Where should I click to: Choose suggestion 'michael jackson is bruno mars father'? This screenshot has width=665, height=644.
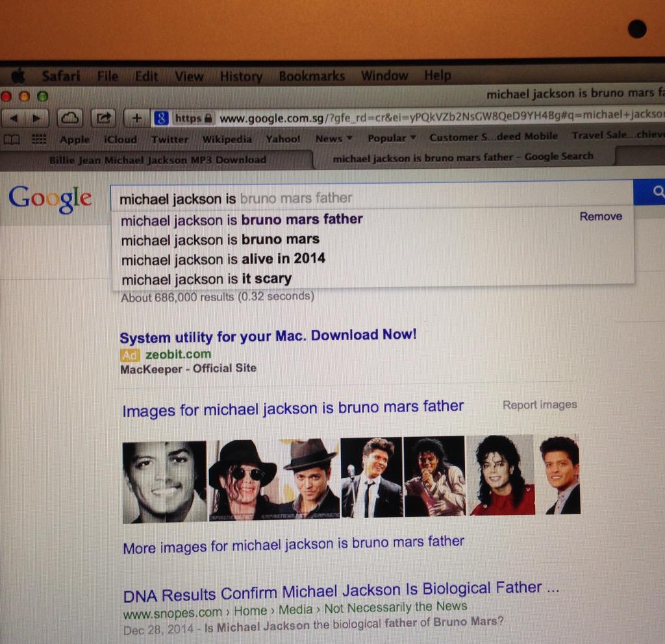point(242,219)
